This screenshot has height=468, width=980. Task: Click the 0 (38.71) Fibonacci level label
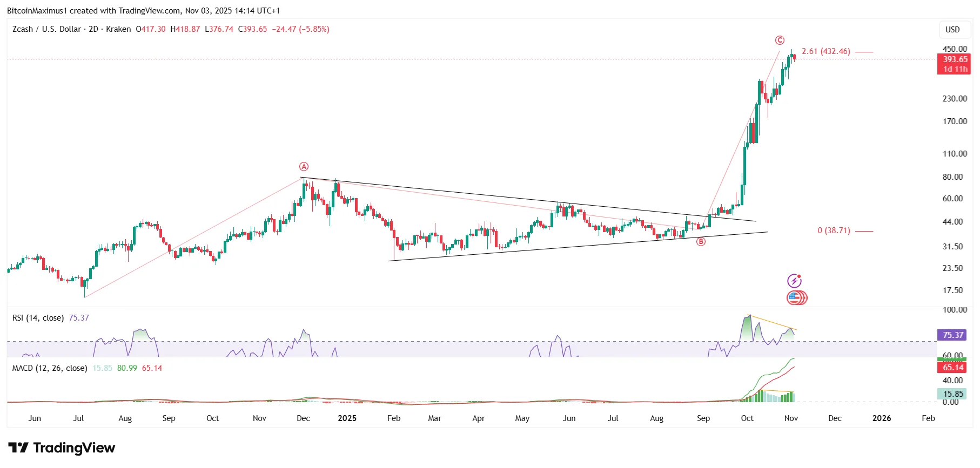(x=834, y=230)
